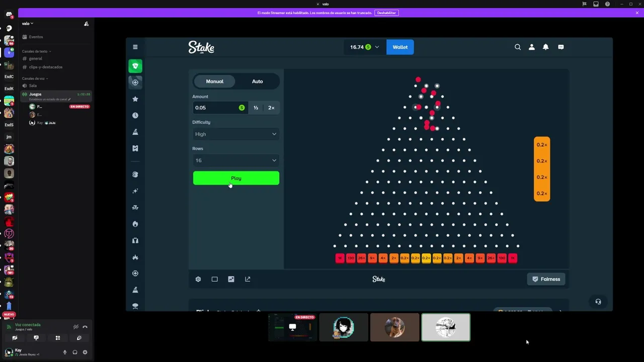The height and width of the screenshot is (362, 644).
Task: Click the Deshabilitar streamer mode button
Action: point(386,13)
